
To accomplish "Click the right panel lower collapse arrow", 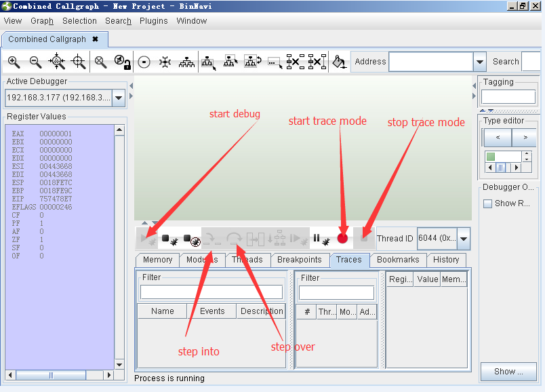I will 474,96.
